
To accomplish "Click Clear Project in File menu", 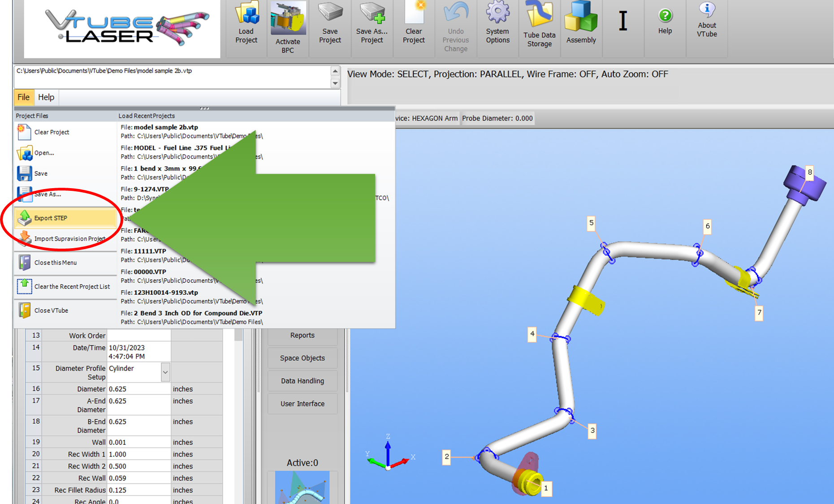I will tap(66, 132).
